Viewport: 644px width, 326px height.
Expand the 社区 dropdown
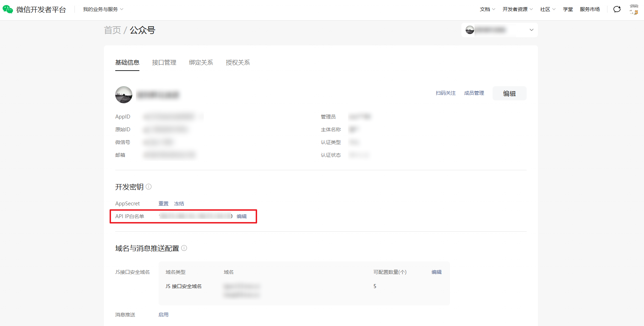548,9
